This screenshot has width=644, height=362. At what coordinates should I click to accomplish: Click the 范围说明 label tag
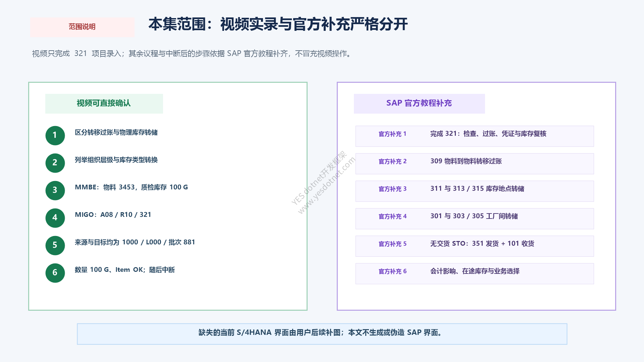82,27
